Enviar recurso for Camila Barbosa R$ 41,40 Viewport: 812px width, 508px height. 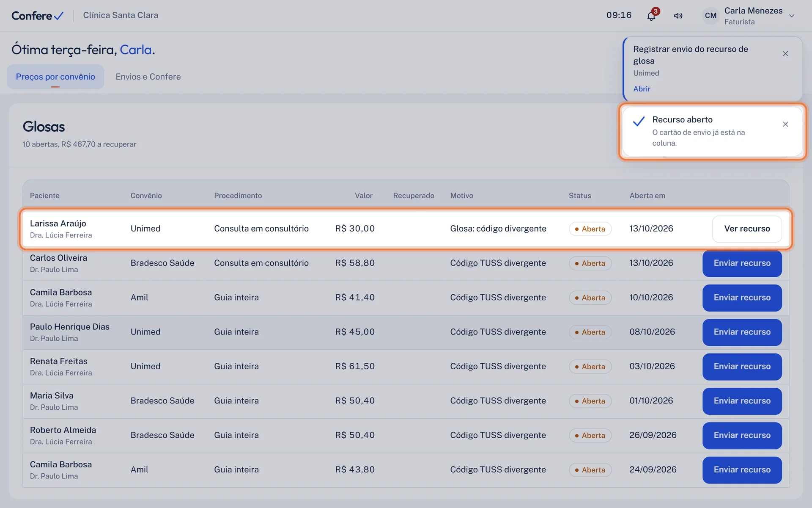742,298
